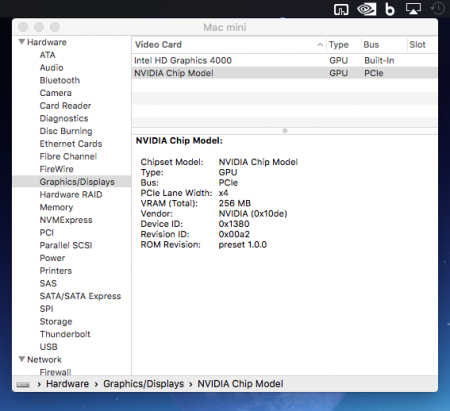Viewport: 450px width, 411px height.
Task: Select Thunderbolt in the sidebar
Action: point(65,334)
